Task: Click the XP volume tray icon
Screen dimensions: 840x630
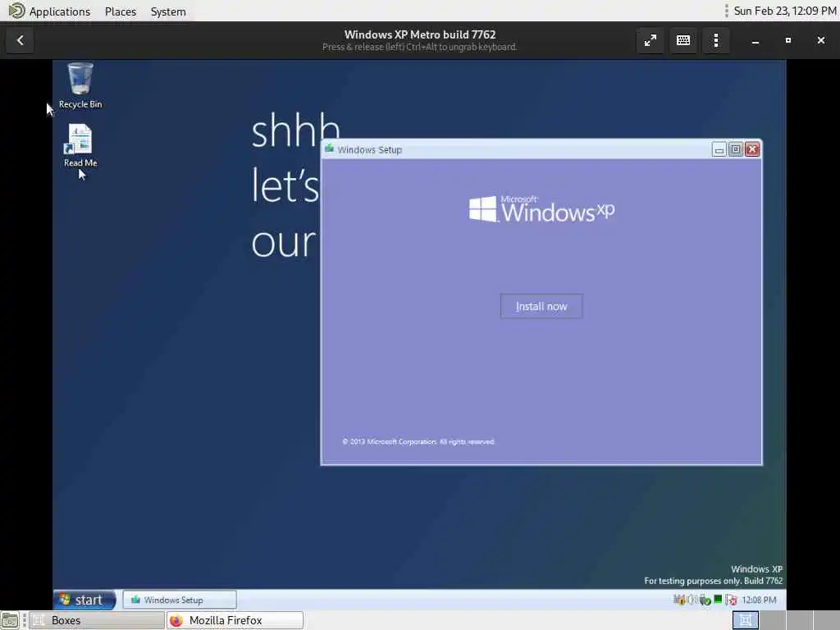Action: point(692,600)
